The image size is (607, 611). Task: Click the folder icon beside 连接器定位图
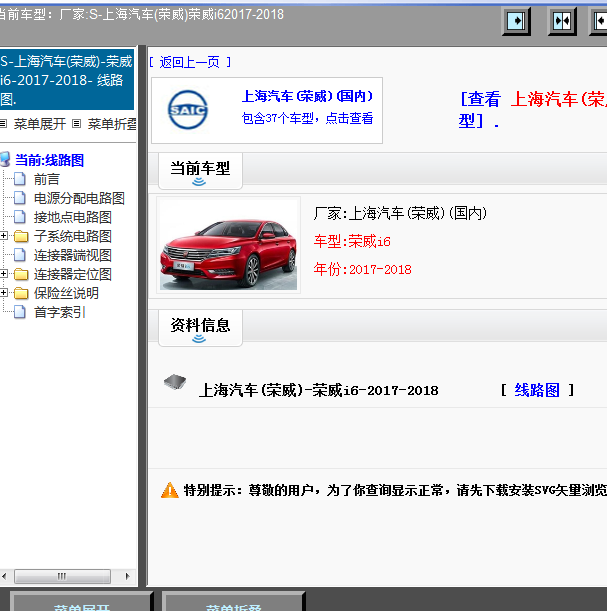[x=21, y=274]
